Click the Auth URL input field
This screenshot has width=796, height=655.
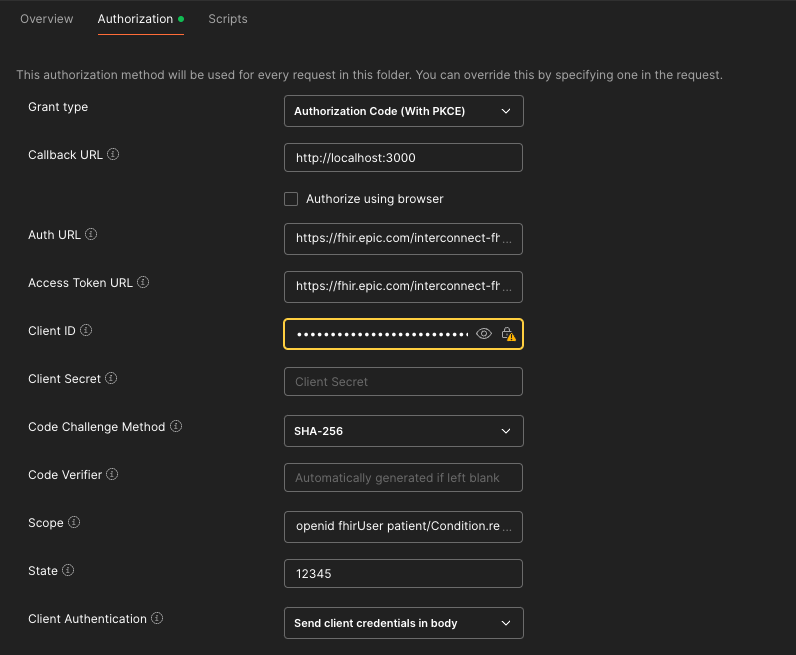point(404,239)
